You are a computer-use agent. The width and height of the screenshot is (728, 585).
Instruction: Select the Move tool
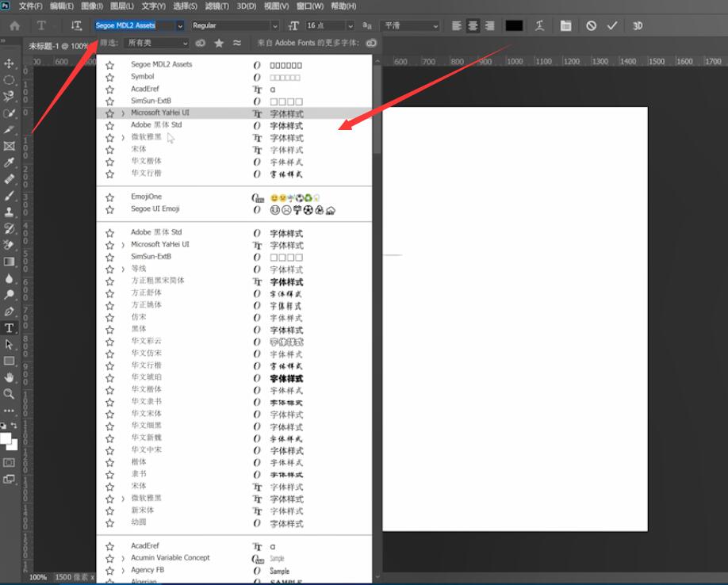(x=9, y=63)
